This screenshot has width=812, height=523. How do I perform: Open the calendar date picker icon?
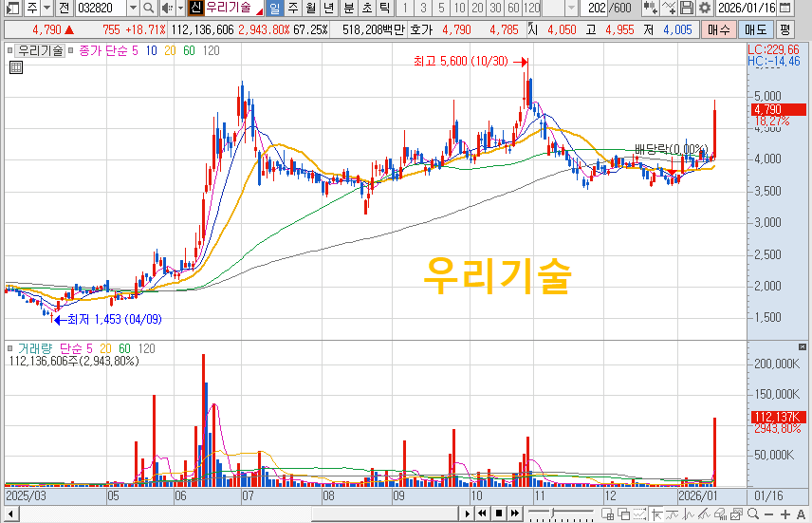tap(785, 8)
